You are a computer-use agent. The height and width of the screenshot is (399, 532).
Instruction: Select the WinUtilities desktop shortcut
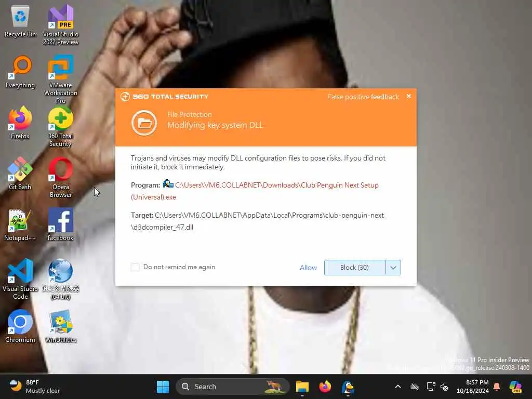[61, 326]
